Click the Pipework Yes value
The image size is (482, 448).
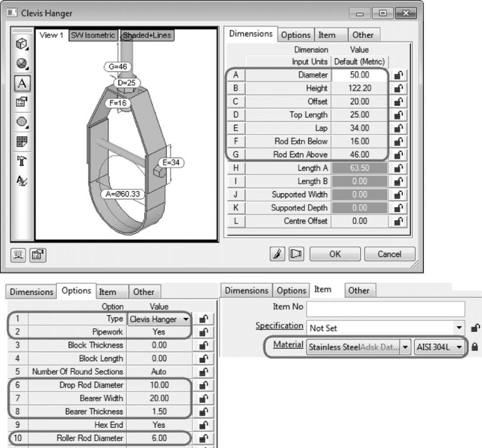[159, 332]
